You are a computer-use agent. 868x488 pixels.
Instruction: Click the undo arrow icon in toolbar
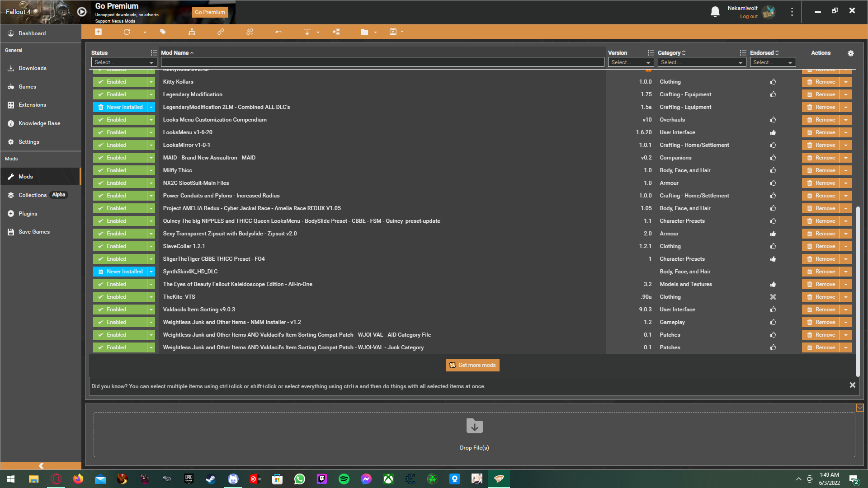click(278, 32)
